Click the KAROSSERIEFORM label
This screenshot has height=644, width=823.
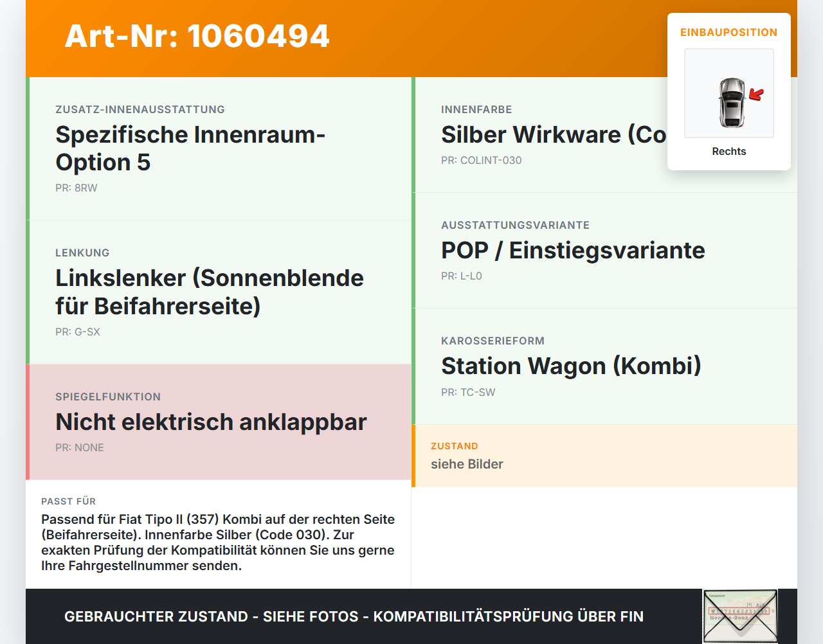click(493, 341)
